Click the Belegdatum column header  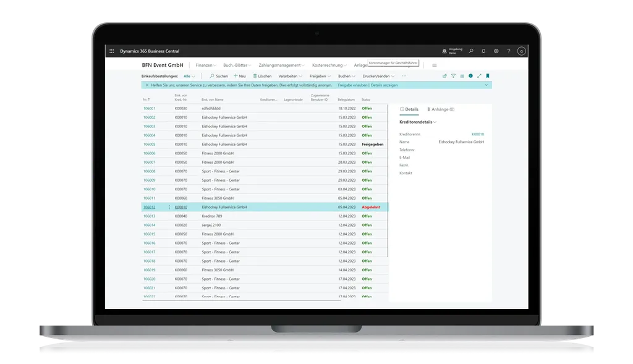[346, 99]
